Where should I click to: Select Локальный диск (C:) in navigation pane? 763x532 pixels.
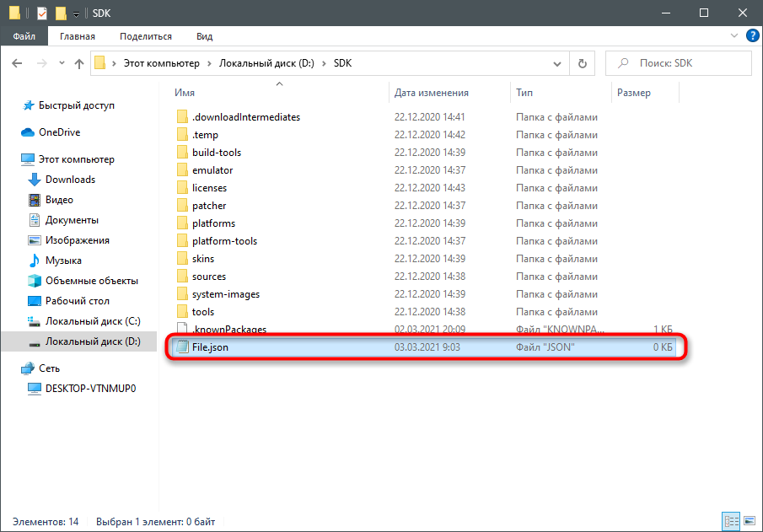click(x=93, y=321)
